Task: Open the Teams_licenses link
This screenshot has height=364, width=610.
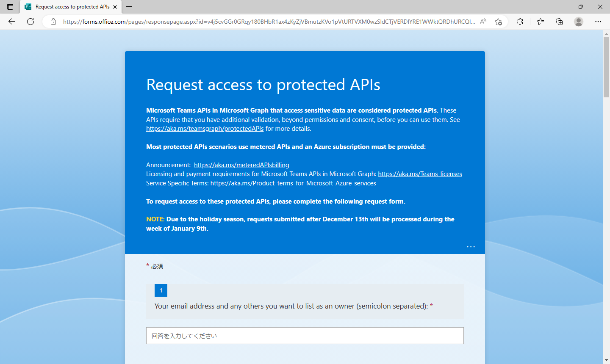Action: pyautogui.click(x=420, y=174)
